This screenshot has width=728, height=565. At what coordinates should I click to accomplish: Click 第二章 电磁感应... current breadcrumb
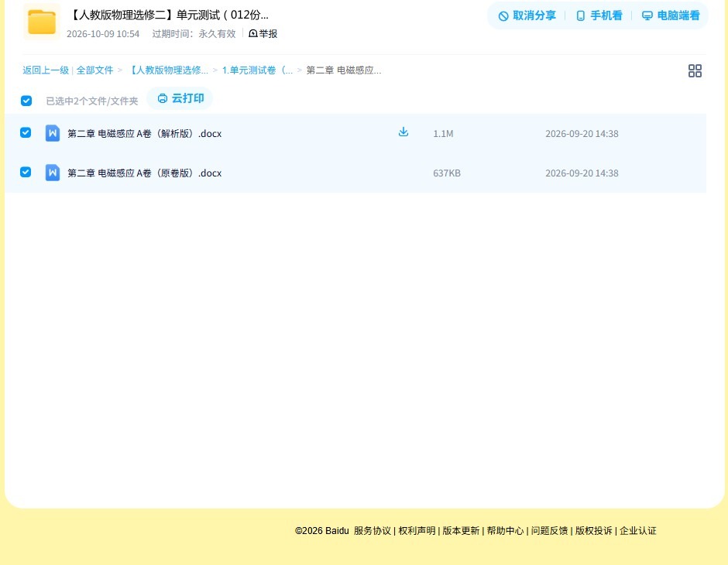point(344,70)
